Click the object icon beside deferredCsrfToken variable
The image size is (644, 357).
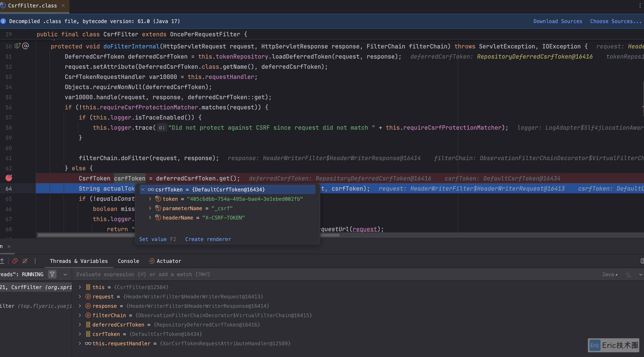88,325
